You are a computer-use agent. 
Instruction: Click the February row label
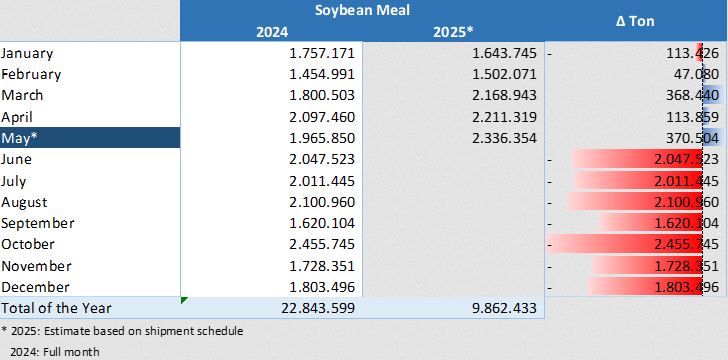click(x=31, y=74)
